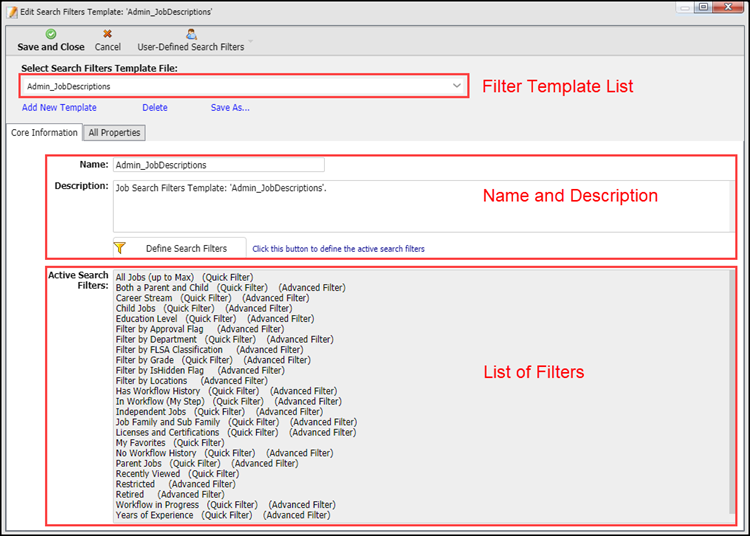Open the arrow beside User-Defined Search Filters
This screenshot has height=536, width=750.
250,47
